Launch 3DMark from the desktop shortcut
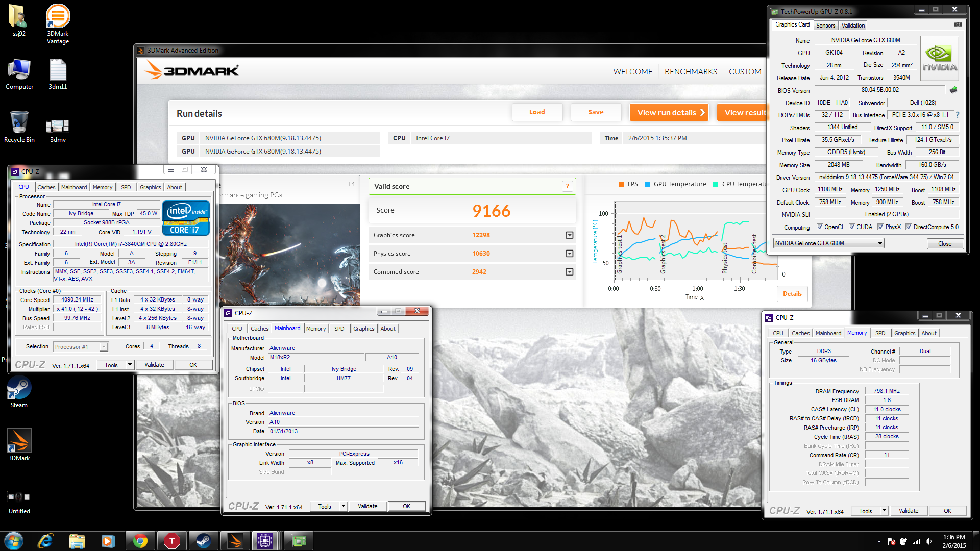This screenshot has width=980, height=551. click(19, 445)
